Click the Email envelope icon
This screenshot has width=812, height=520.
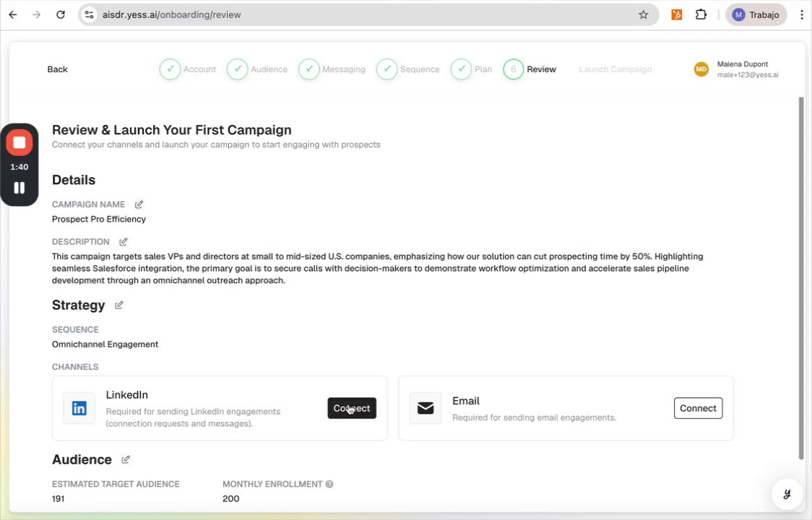426,408
